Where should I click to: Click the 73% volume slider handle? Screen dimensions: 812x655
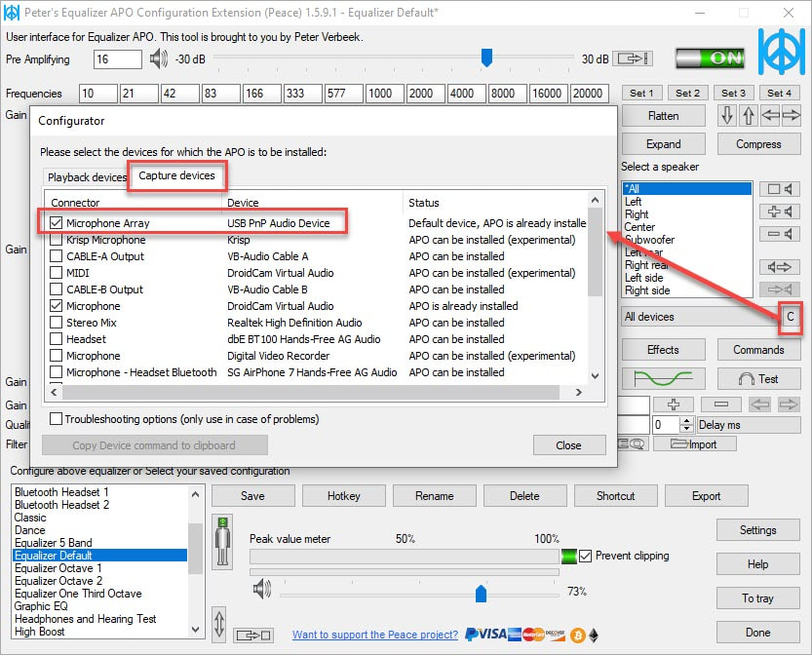pyautogui.click(x=481, y=593)
